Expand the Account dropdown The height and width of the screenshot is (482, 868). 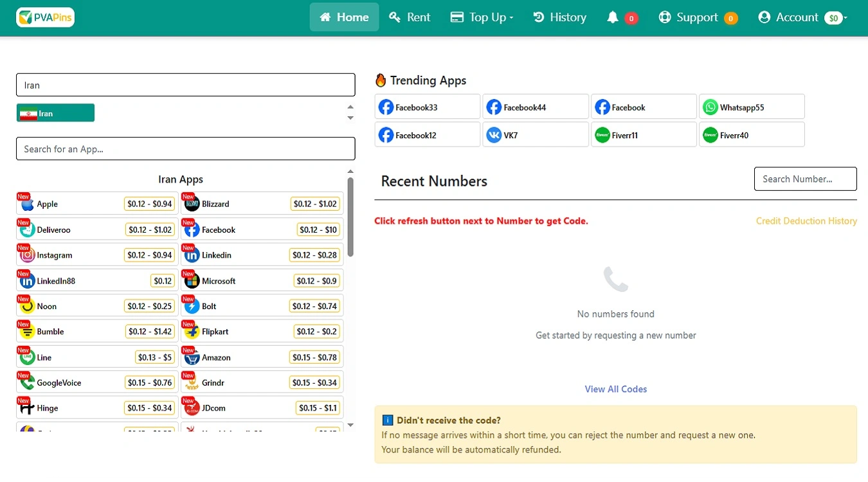(802, 17)
